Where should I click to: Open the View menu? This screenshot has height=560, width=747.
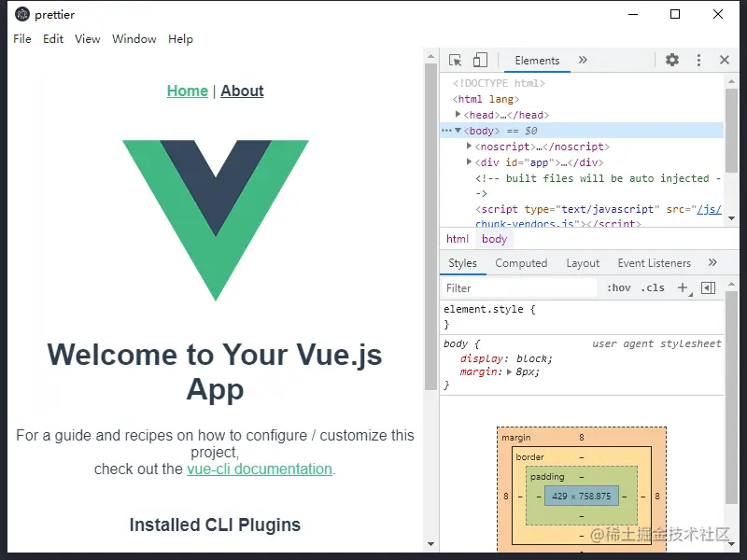click(x=87, y=38)
